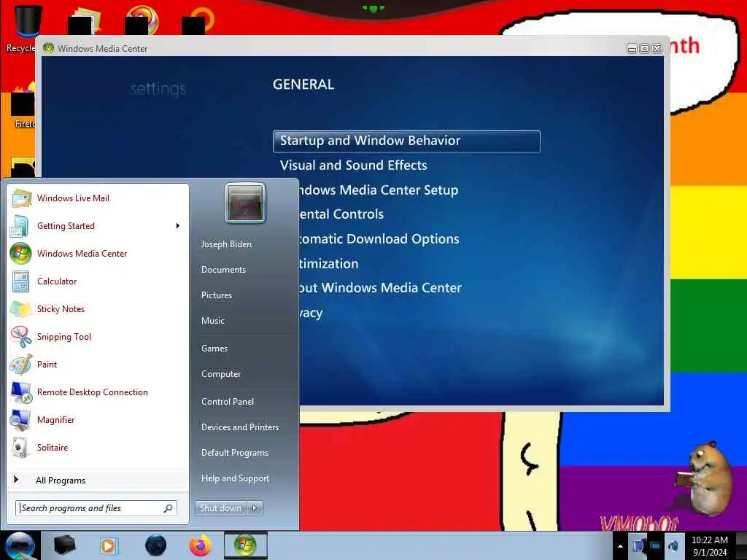Click the Windows Media Center title icon
This screenshot has width=747, height=560.
(x=48, y=48)
